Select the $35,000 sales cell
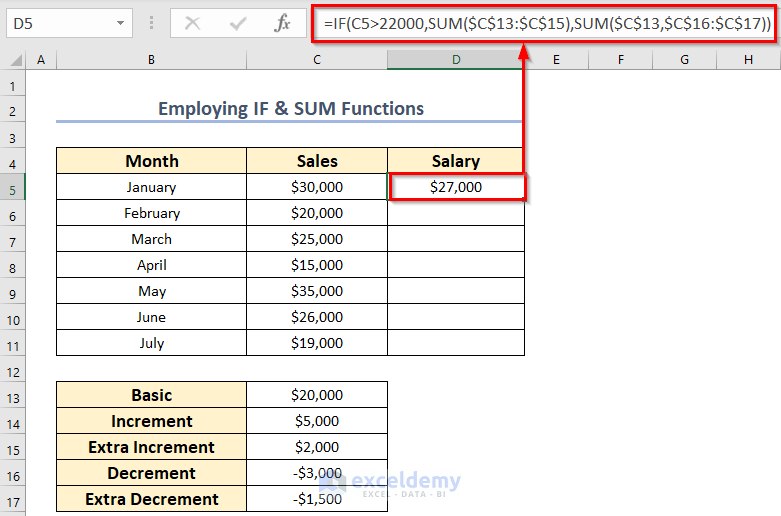This screenshot has width=781, height=516. pyautogui.click(x=317, y=290)
